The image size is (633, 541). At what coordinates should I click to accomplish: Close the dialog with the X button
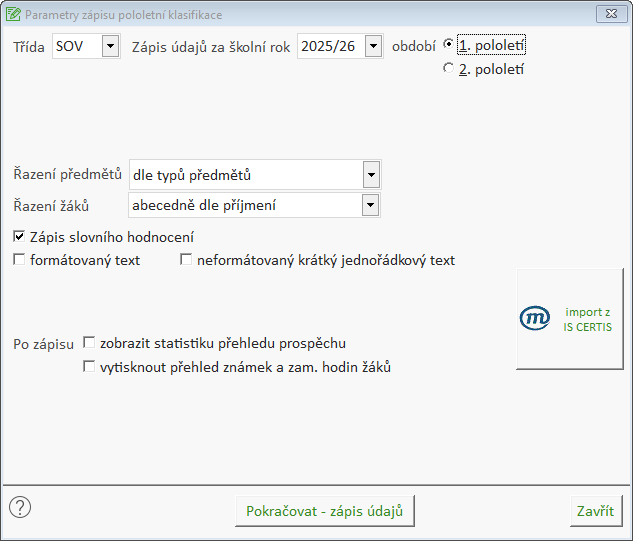click(x=608, y=14)
